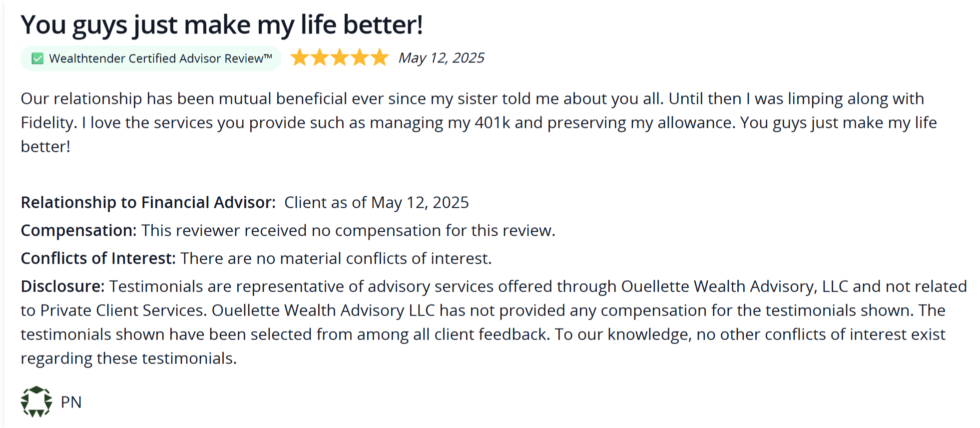Click "Private Client Services" in the disclosure
Image resolution: width=980 pixels, height=428 pixels.
[123, 310]
